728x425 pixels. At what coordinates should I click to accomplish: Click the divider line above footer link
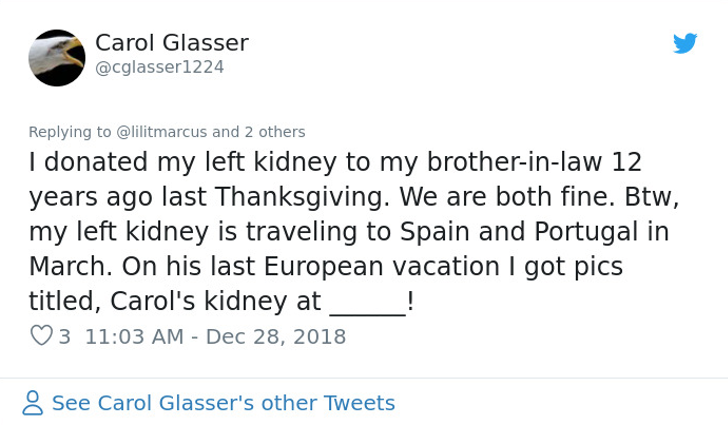(x=364, y=378)
